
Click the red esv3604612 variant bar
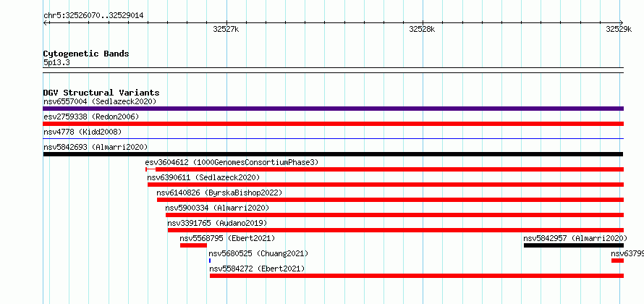point(384,169)
